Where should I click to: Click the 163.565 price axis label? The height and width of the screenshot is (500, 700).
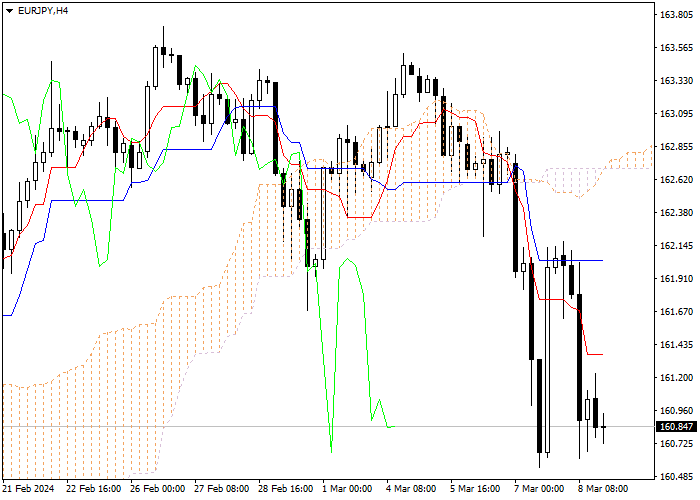tap(676, 48)
